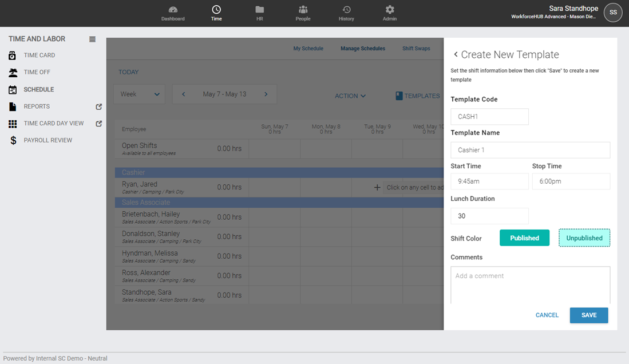Select the Unpublished shift color
Screen dimensions: 629x364
click(x=584, y=238)
